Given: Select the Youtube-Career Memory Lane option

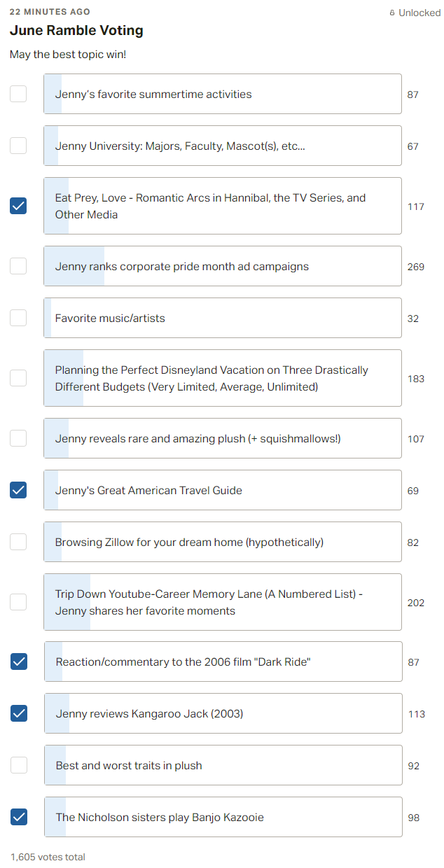Looking at the screenshot, I should click(x=223, y=602).
